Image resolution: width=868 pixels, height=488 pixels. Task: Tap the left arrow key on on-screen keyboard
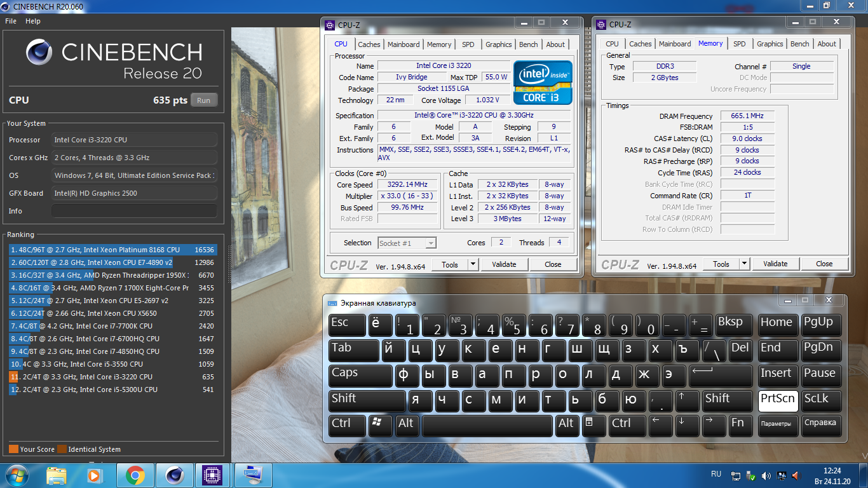pyautogui.click(x=660, y=424)
